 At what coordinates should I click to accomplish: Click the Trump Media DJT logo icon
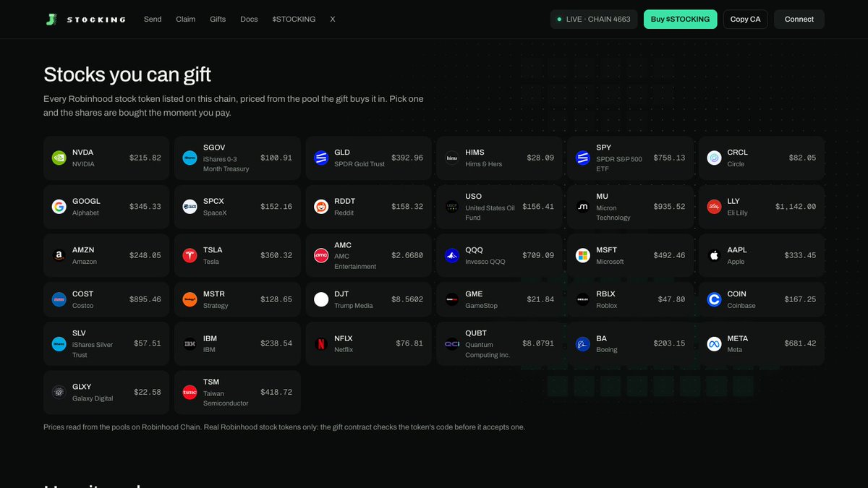321,299
